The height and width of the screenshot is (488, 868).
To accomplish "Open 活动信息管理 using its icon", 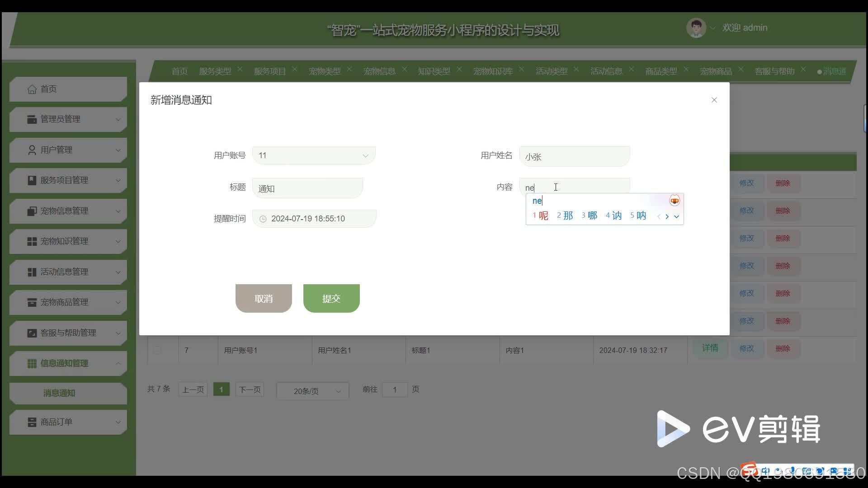I will click(32, 272).
